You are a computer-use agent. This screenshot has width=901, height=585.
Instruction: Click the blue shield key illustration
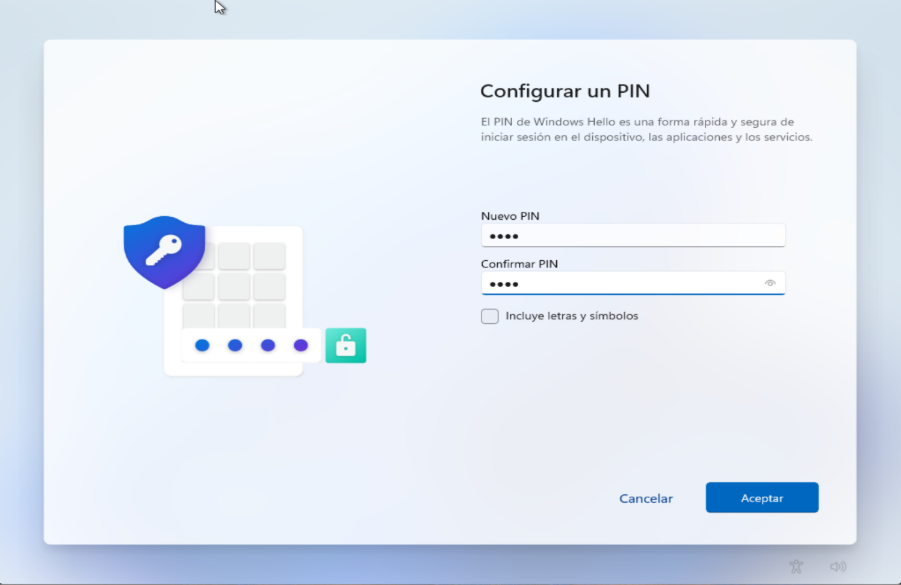164,250
